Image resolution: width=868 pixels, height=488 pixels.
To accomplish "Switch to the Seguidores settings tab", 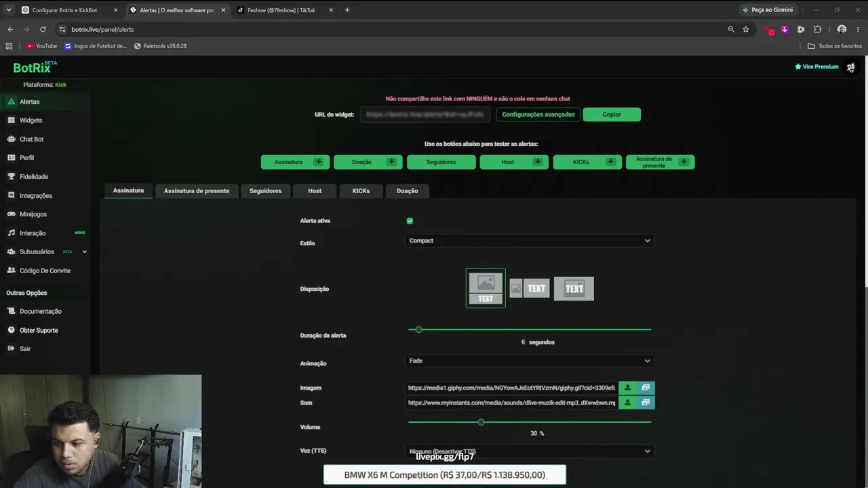I will pyautogui.click(x=265, y=191).
